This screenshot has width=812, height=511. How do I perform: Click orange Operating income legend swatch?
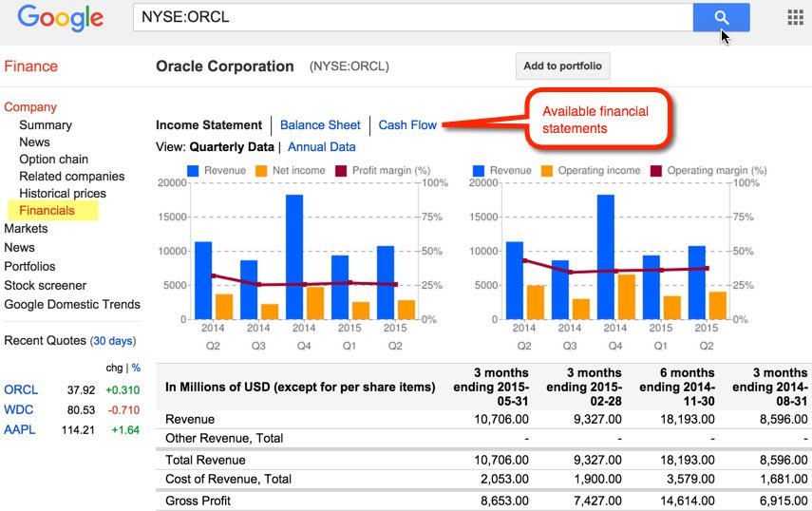[x=547, y=171]
